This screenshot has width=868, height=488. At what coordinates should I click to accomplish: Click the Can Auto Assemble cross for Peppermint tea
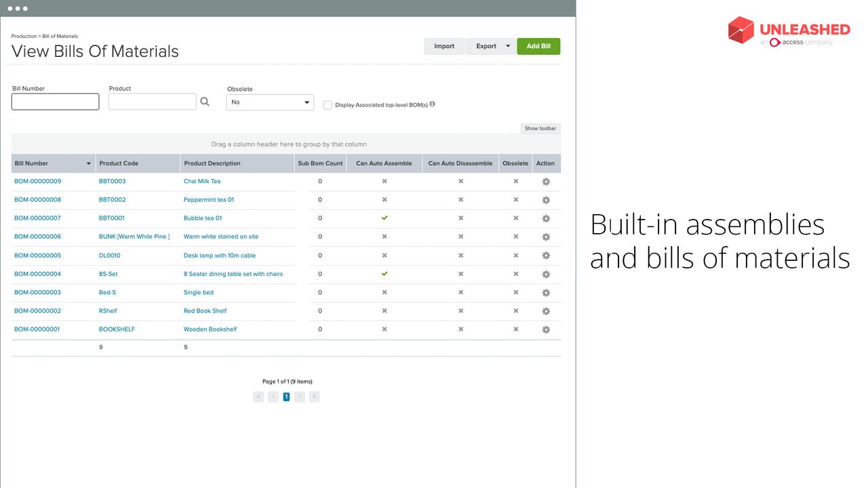click(x=384, y=199)
